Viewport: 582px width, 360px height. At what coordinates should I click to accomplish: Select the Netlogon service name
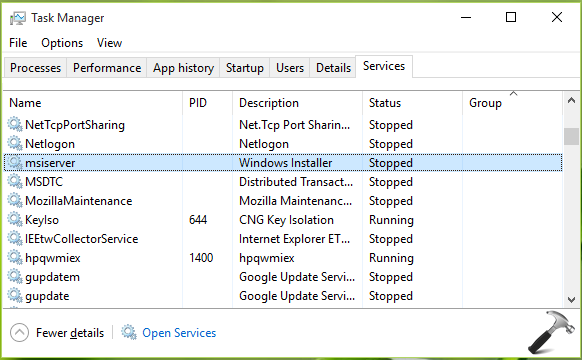coord(50,144)
